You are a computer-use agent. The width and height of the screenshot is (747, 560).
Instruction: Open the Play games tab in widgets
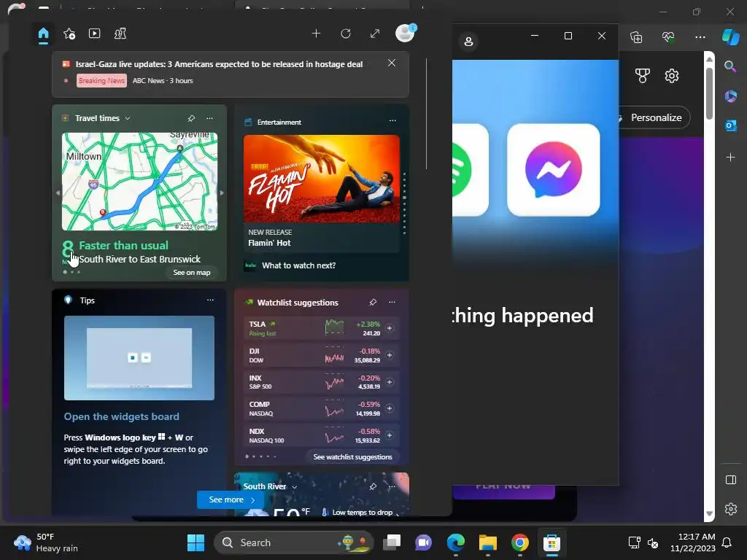coord(120,34)
